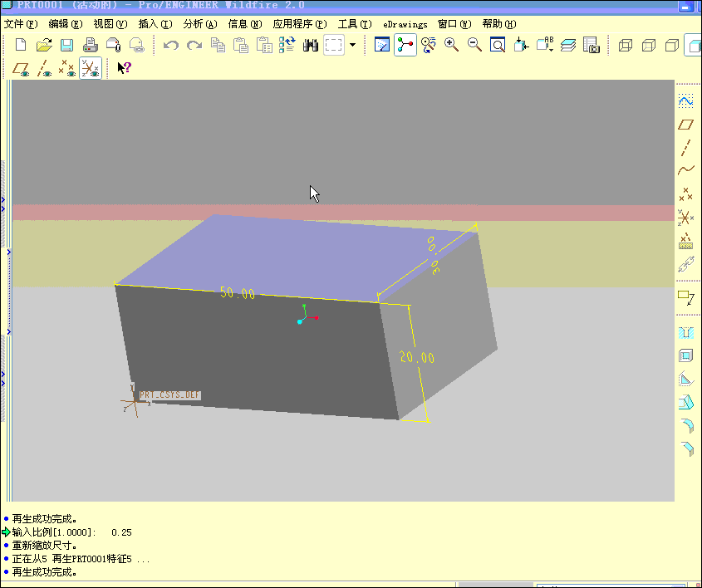Screen dimensions: 702x588
Task: Open the Find binoculars tool
Action: click(x=310, y=45)
